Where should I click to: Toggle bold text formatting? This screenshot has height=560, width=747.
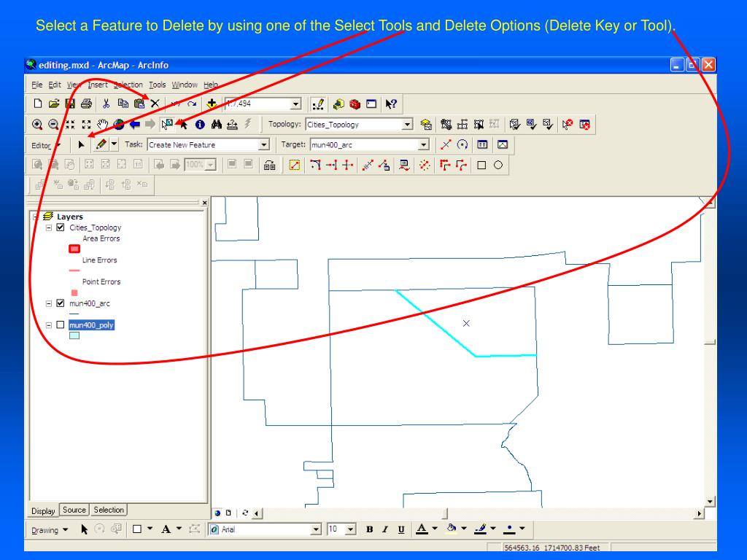pos(369,529)
